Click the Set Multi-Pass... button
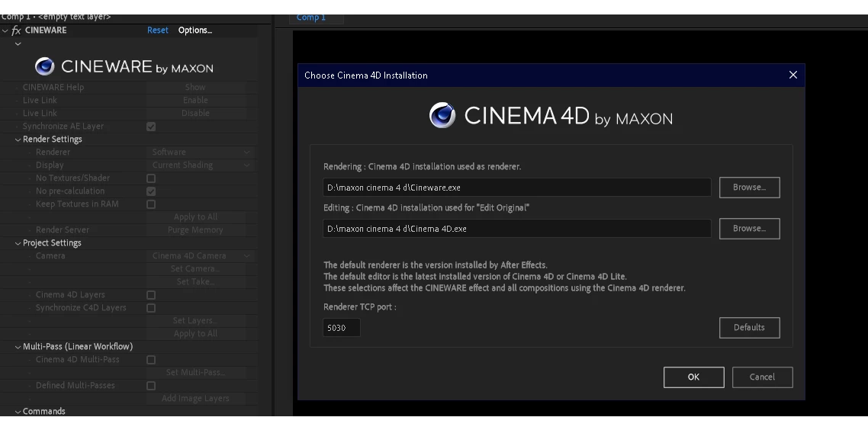Image resolution: width=868 pixels, height=430 pixels. pyautogui.click(x=195, y=373)
